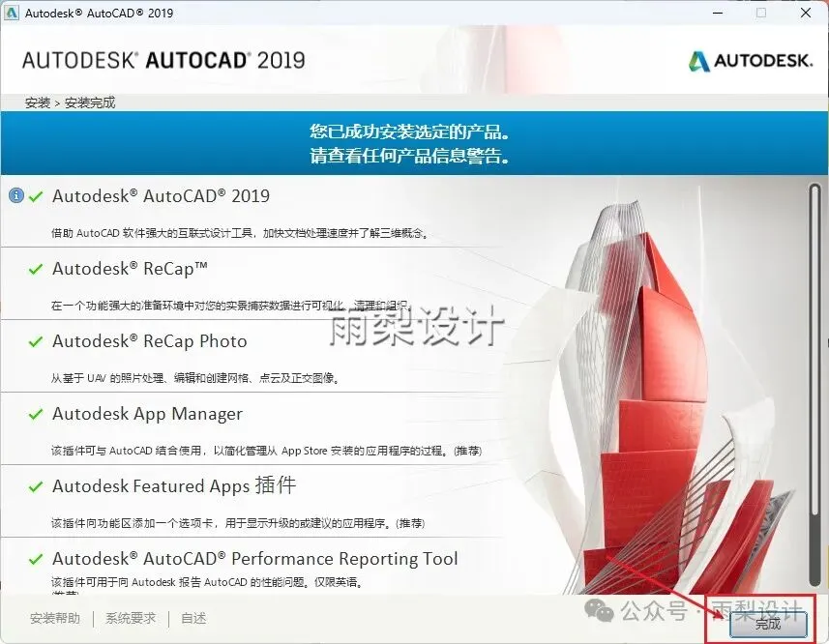
Task: Minimize the AutoCAD 2019 installer window
Action: click(718, 13)
